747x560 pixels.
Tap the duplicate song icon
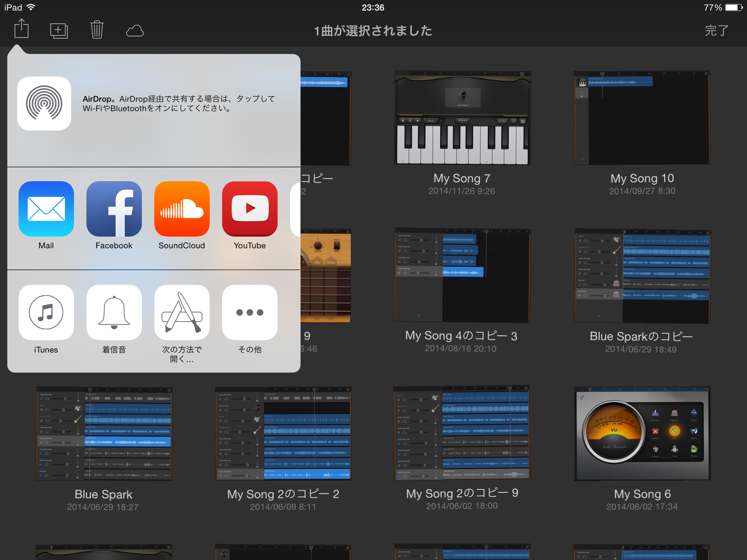coord(59,31)
